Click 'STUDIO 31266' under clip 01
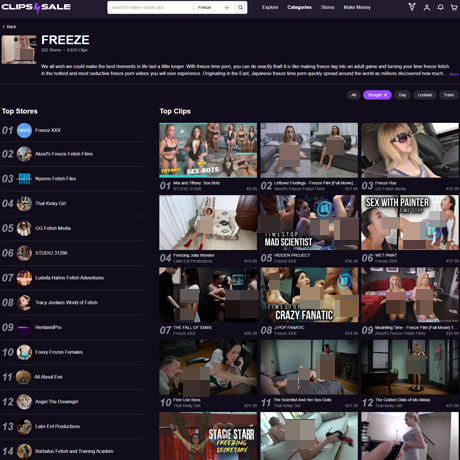This screenshot has width=460, height=460. (x=187, y=189)
